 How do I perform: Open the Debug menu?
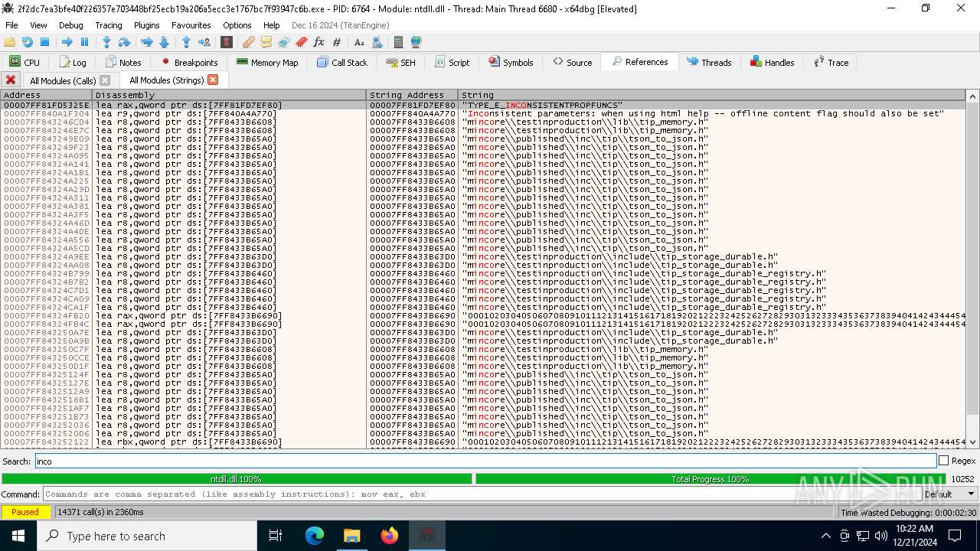click(70, 25)
